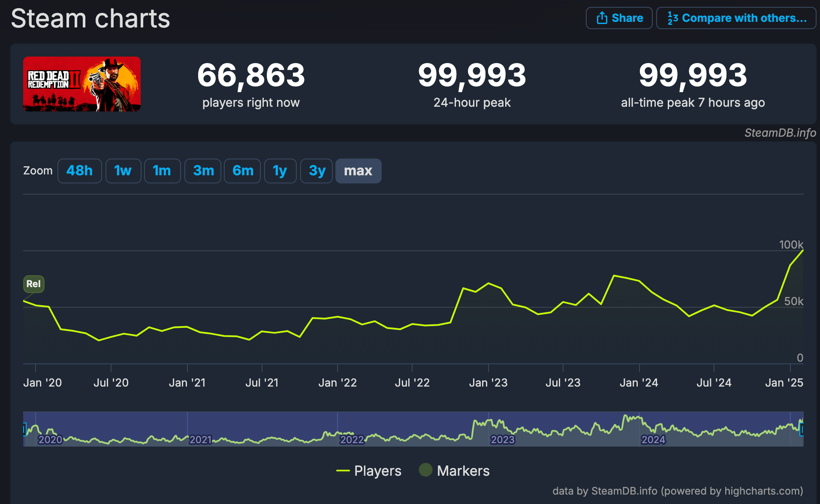
Task: Click the 50k axis label
Action: [793, 301]
